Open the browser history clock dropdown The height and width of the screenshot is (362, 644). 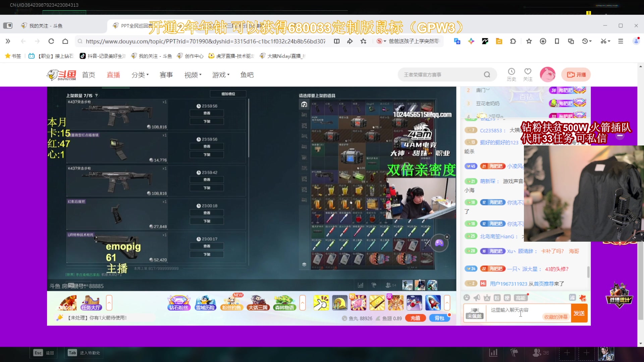587,41
